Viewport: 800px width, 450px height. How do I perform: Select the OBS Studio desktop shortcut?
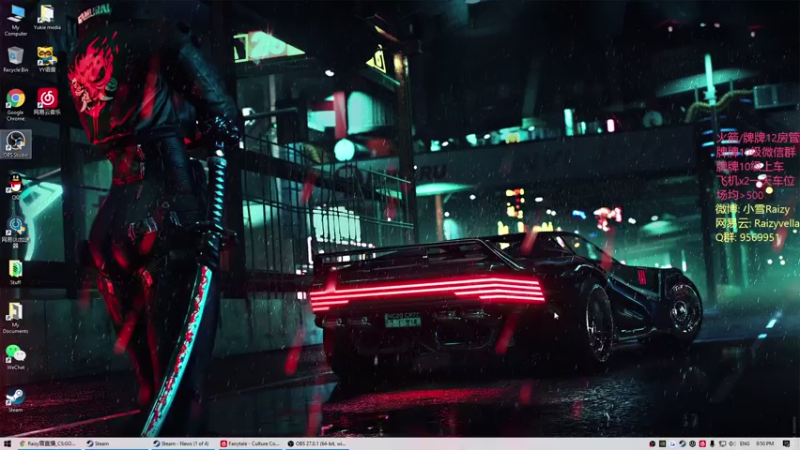(x=16, y=144)
